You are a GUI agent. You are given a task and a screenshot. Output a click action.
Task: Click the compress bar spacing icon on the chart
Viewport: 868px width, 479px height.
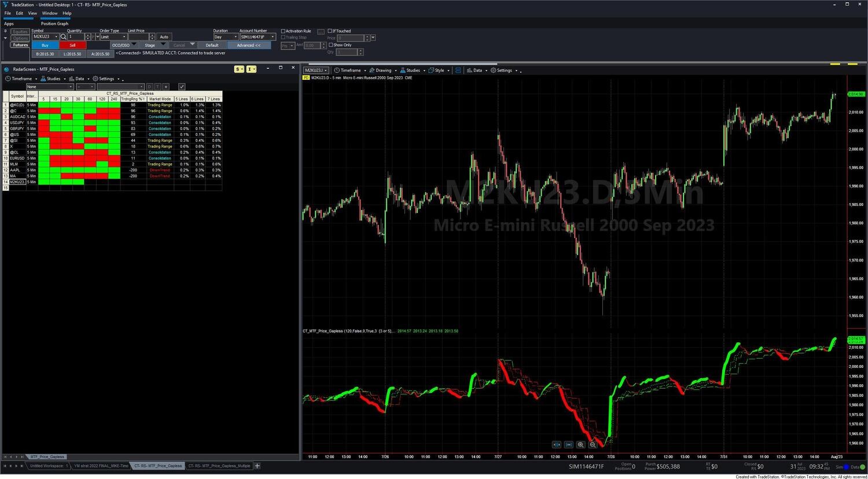556,445
